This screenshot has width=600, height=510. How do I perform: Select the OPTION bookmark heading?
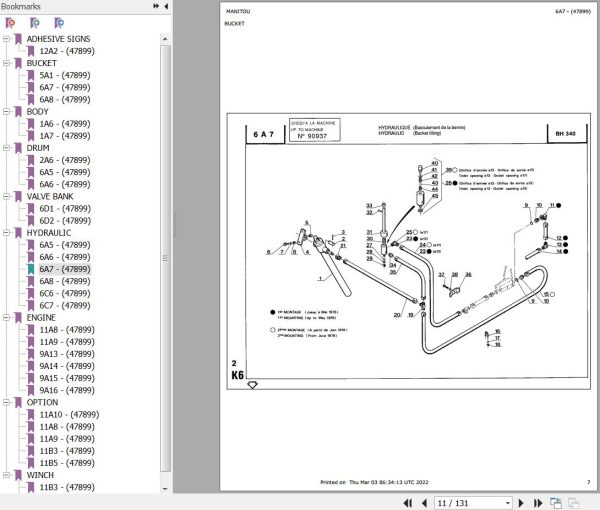42,402
